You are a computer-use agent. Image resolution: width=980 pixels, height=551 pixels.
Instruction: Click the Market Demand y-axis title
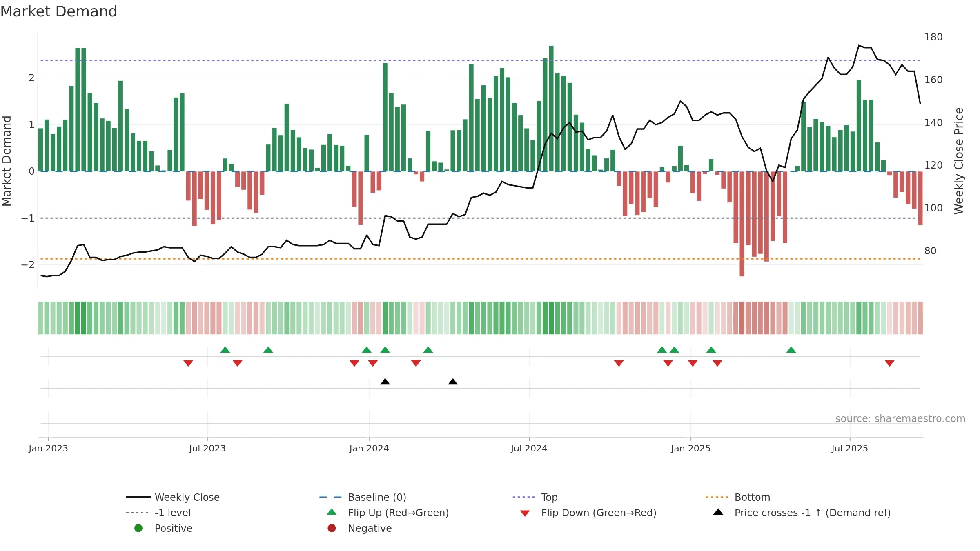pyautogui.click(x=7, y=161)
